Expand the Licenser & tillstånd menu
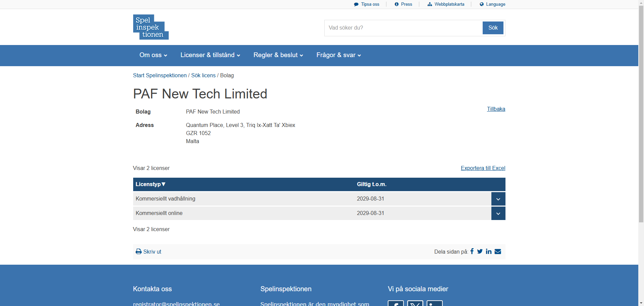This screenshot has width=644, height=306. tap(210, 55)
